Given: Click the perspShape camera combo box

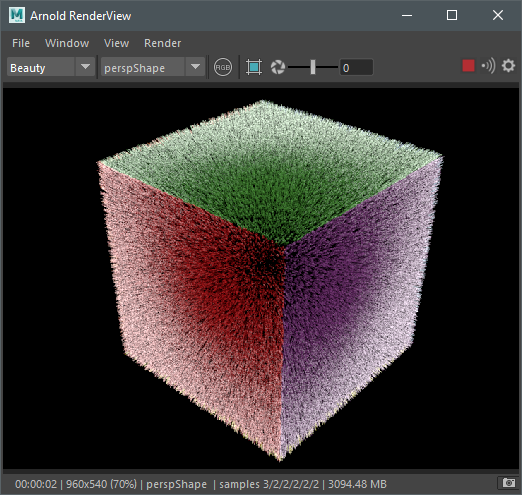Looking at the screenshot, I should point(153,67).
